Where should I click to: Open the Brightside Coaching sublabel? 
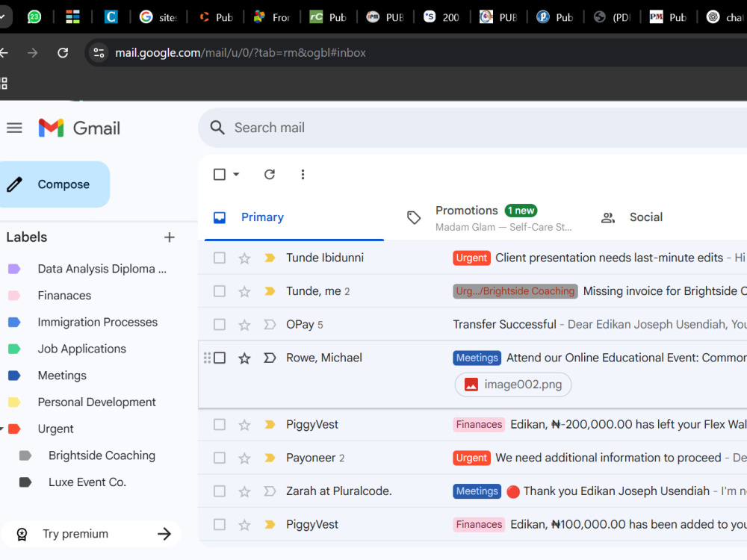(x=102, y=455)
